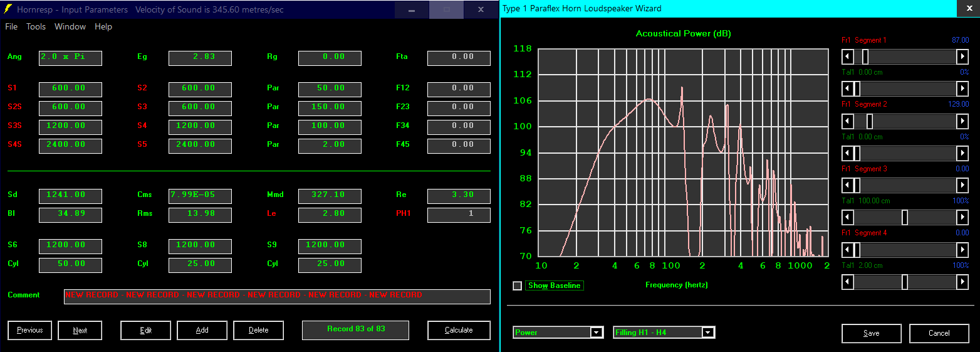
Task: Select the Le field 2.80
Action: click(330, 215)
